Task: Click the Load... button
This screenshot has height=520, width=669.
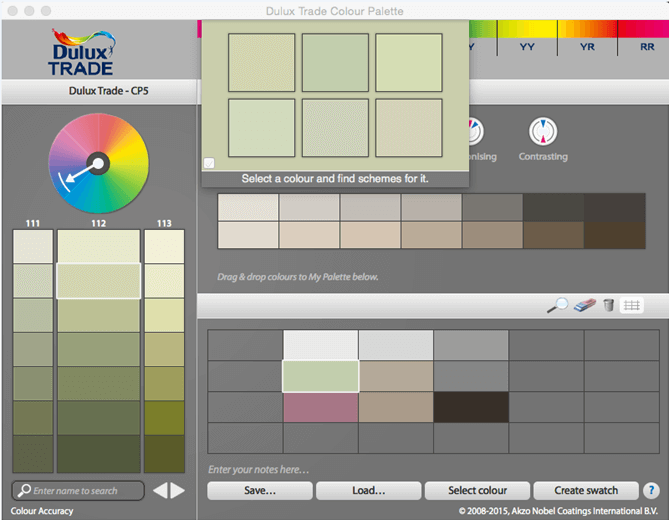Action: pyautogui.click(x=367, y=491)
